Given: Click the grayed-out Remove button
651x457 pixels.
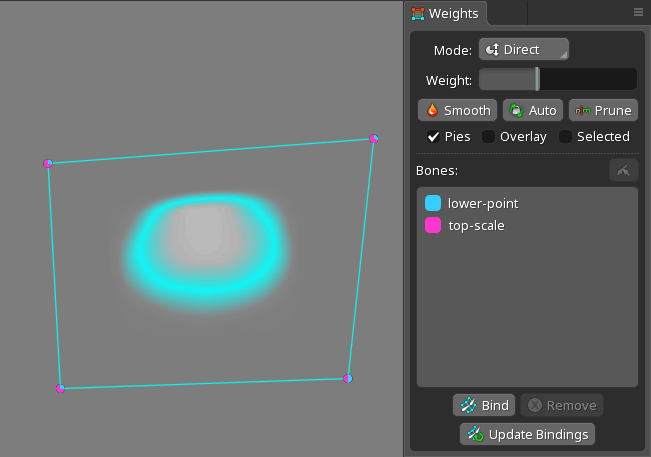Looking at the screenshot, I should [561, 405].
